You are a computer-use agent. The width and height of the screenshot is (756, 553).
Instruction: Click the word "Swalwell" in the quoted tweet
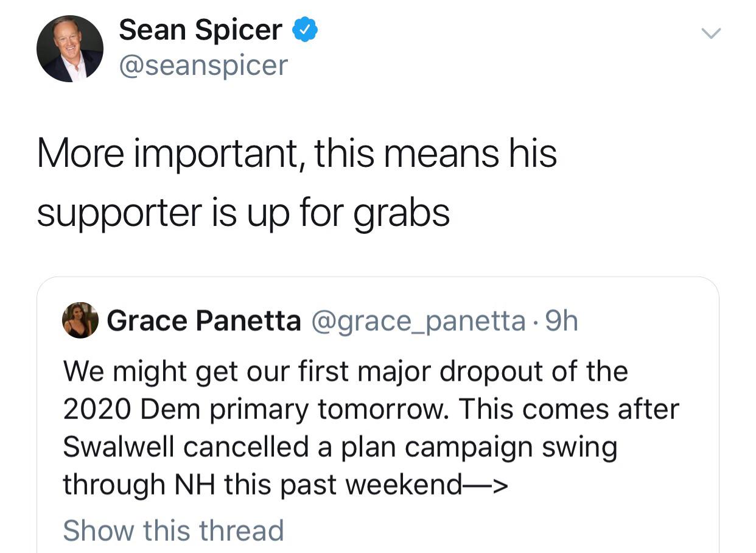pos(119,447)
